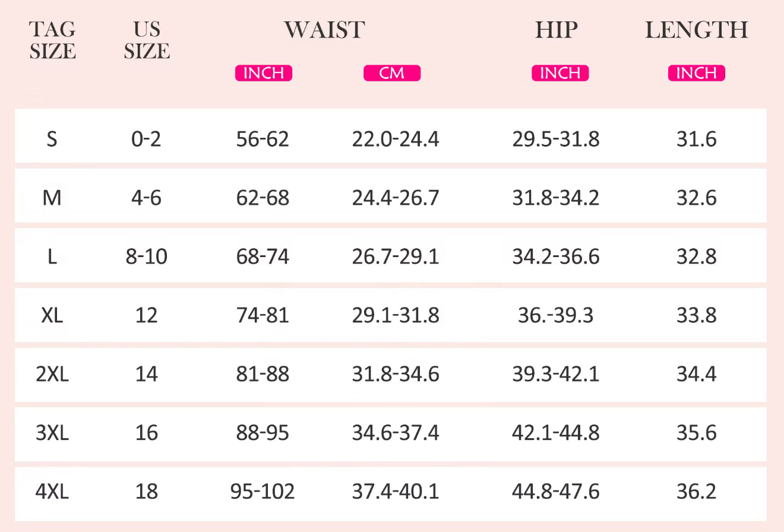Select length value 36.2 in 4XL row
This screenshot has height=532, width=784.
696,492
